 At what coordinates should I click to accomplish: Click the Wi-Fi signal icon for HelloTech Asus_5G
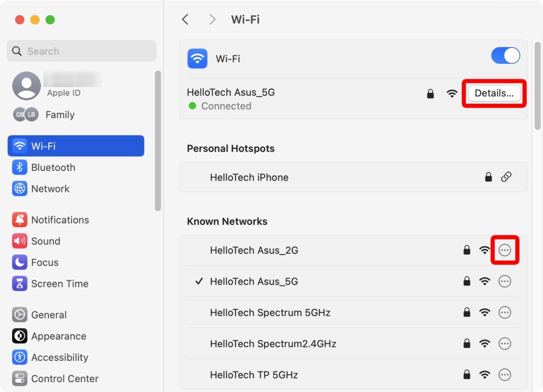pyautogui.click(x=452, y=93)
